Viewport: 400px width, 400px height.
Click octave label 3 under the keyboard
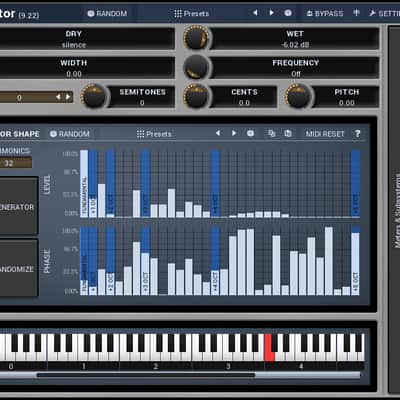(x=228, y=366)
